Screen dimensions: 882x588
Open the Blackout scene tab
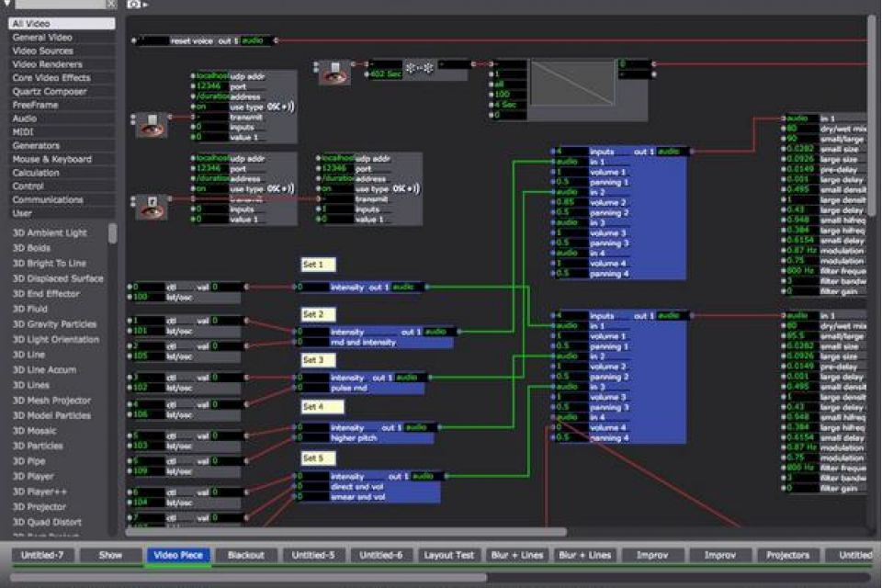pos(245,555)
